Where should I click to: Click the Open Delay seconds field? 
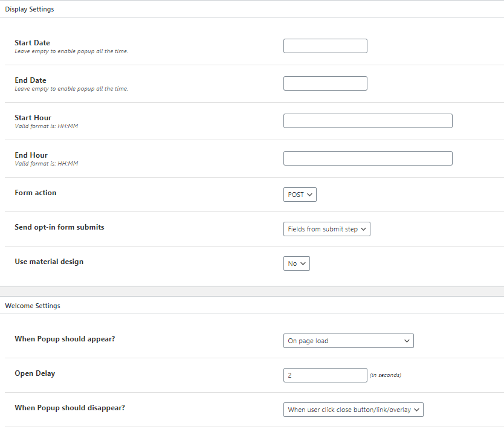point(325,375)
